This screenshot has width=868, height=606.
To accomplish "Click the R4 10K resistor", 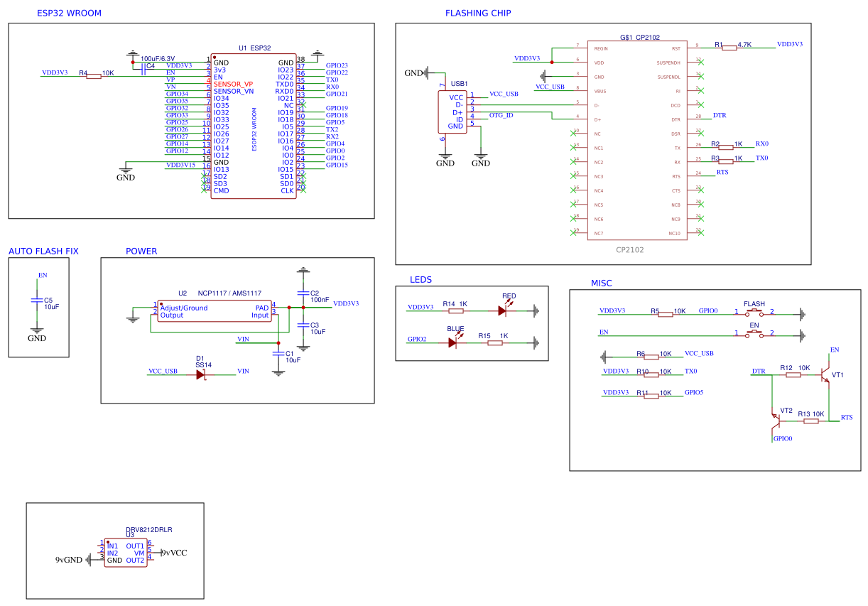I will coord(94,75).
